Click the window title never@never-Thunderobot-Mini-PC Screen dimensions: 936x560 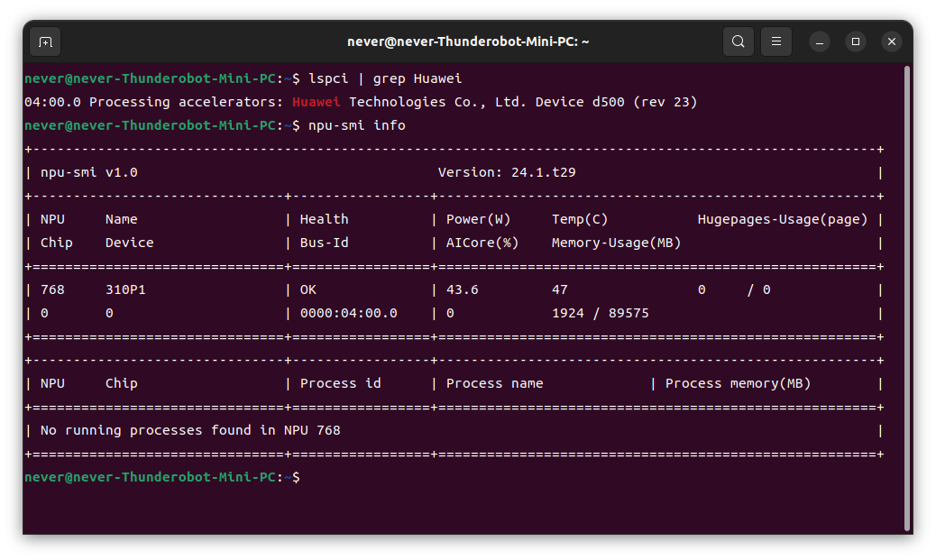pos(468,41)
